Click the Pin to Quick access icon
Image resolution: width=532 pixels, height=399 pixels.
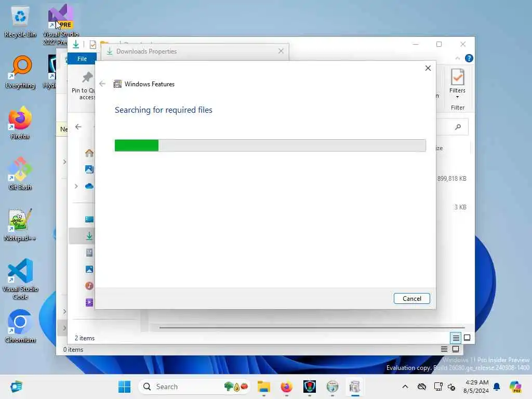coord(87,78)
